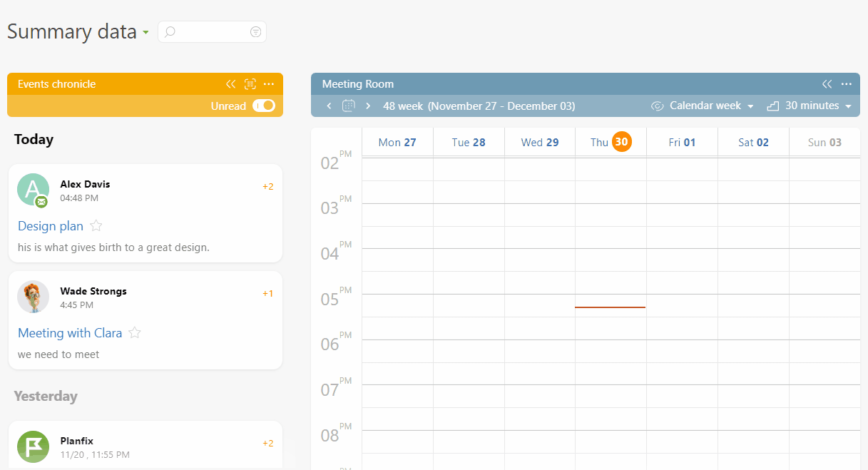This screenshot has width=868, height=470.
Task: Show +2 more events for Alex Davis
Action: tap(268, 187)
